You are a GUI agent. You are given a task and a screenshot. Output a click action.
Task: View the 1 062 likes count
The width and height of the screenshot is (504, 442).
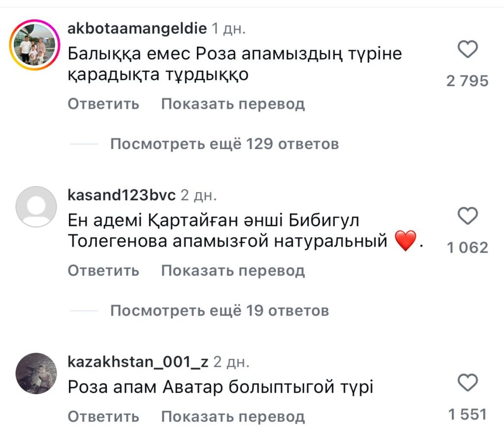pyautogui.click(x=467, y=247)
